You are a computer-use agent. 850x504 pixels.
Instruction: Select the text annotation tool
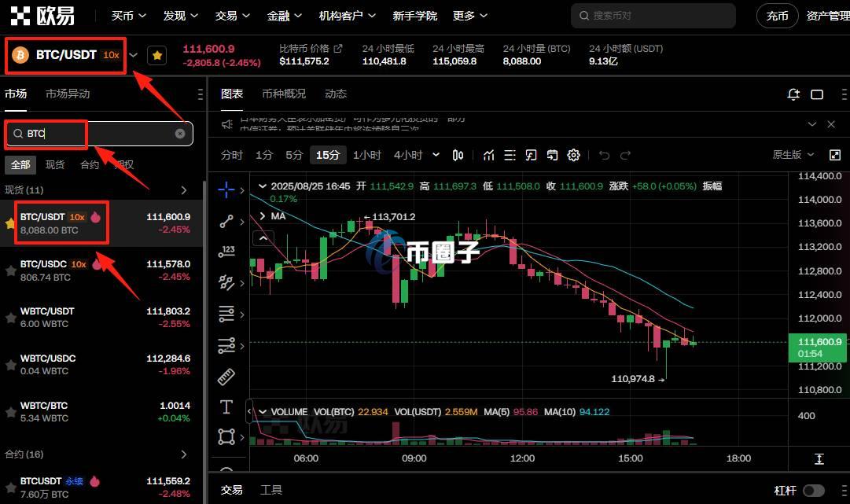[x=226, y=407]
